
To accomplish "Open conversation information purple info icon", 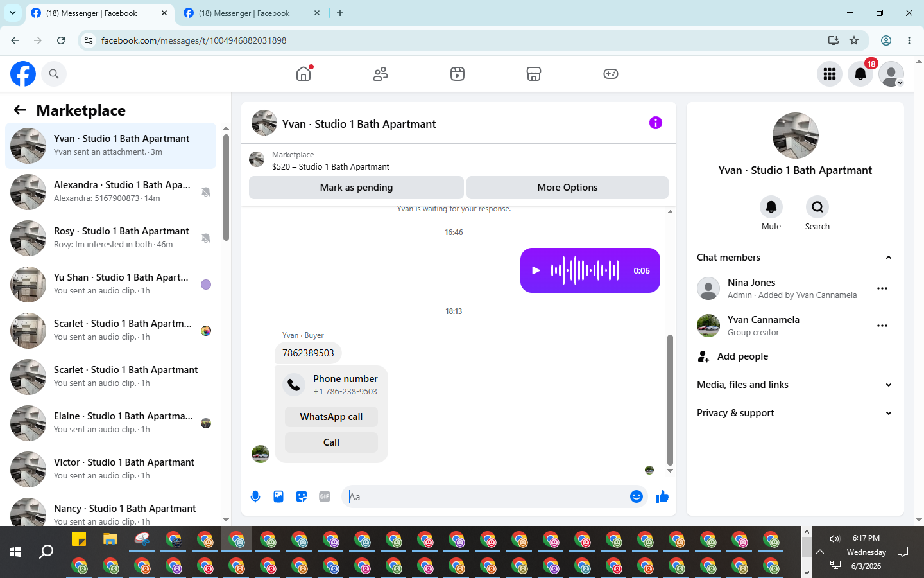I will point(655,123).
